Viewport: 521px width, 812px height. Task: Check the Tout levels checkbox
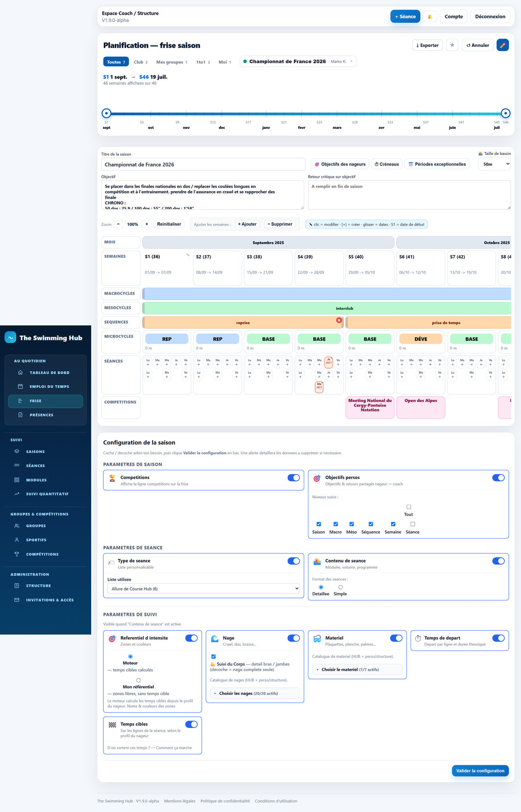[x=409, y=507]
